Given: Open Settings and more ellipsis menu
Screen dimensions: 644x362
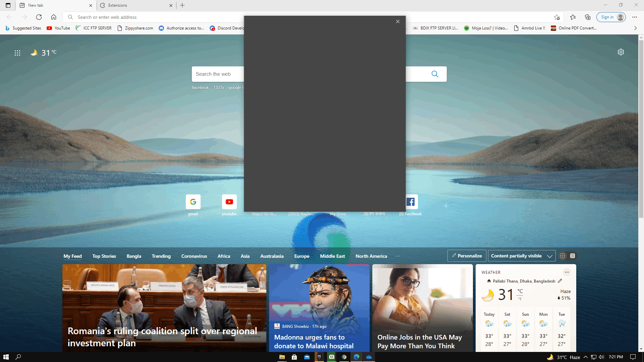Looking at the screenshot, I should (x=635, y=17).
